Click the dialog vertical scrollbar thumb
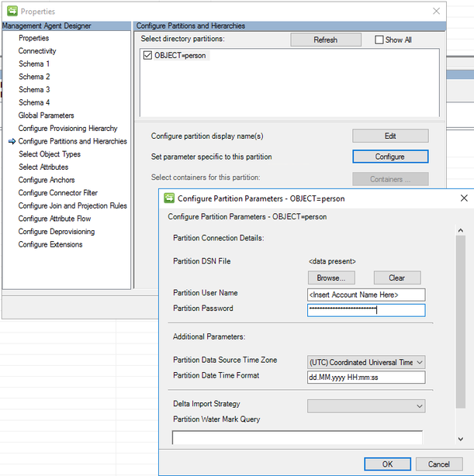474x476 pixels. click(x=461, y=322)
